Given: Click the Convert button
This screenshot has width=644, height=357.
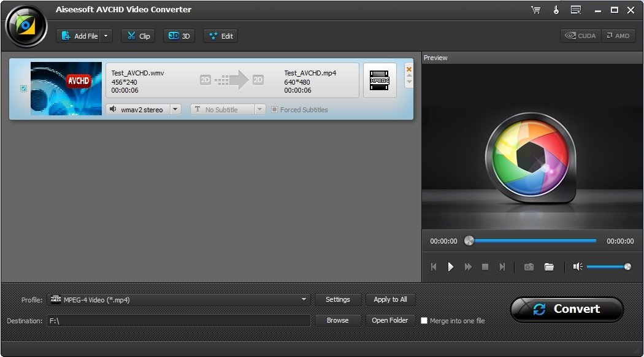Looking at the screenshot, I should click(567, 309).
